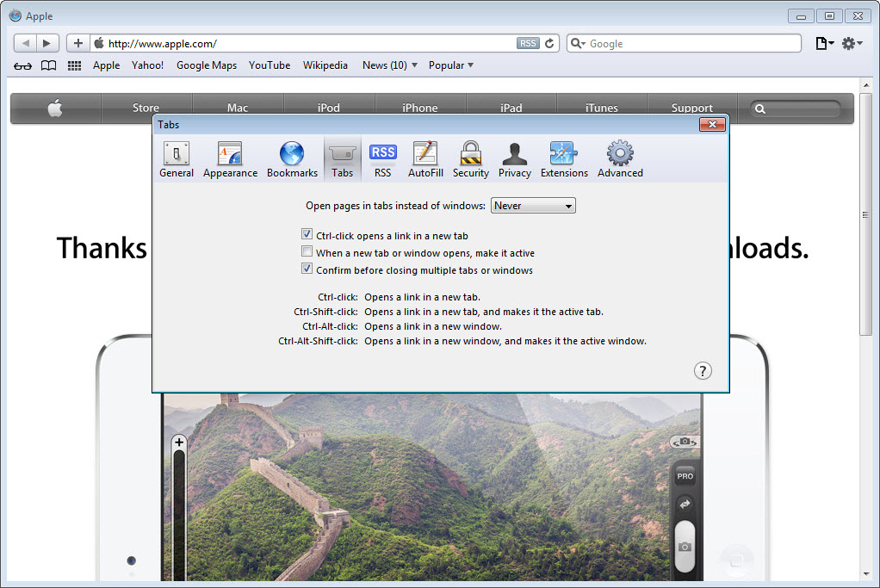Open Extensions preferences pane
Viewport: 880px width, 588px height.
click(x=564, y=159)
